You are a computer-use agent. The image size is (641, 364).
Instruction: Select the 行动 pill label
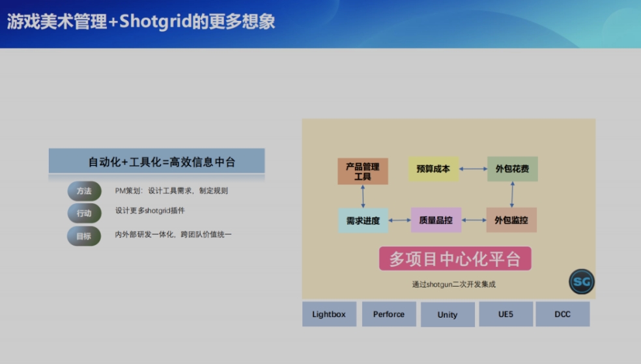84,213
